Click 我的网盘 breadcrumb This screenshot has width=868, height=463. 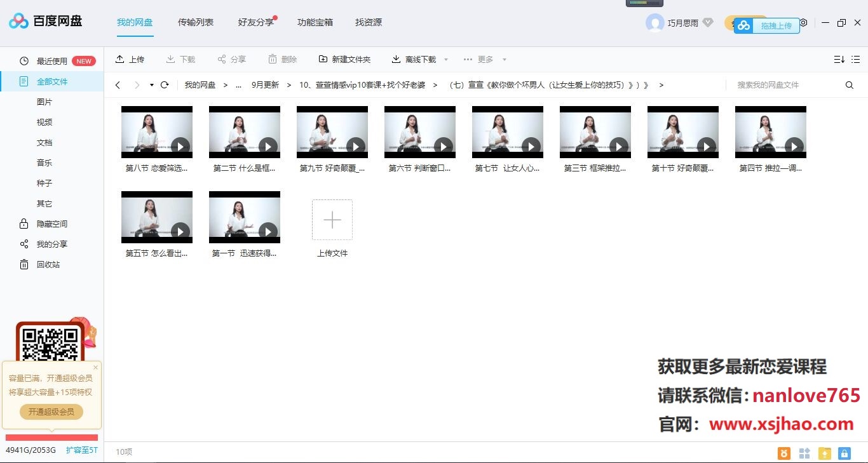[x=200, y=85]
